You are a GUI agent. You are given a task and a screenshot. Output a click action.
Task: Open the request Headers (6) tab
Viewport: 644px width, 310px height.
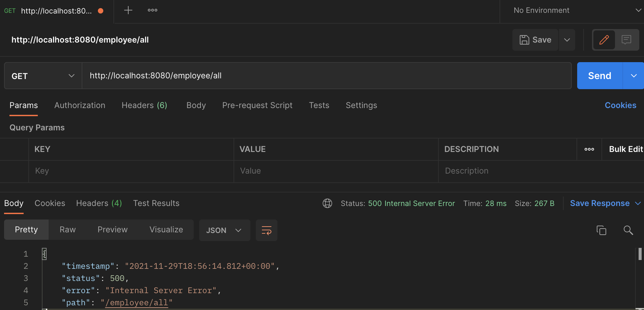pos(144,105)
